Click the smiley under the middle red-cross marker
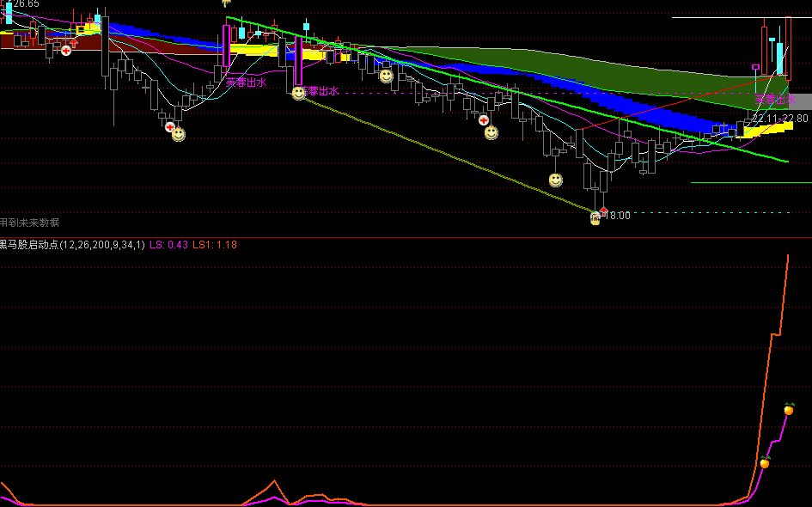Viewport: 812px width, 507px height. pyautogui.click(x=491, y=132)
